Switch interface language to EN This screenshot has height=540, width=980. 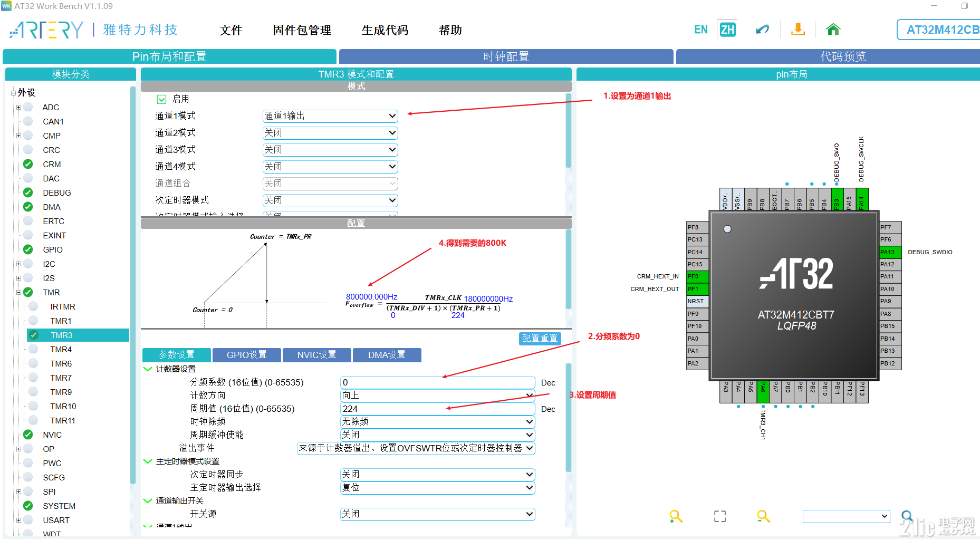click(x=700, y=30)
